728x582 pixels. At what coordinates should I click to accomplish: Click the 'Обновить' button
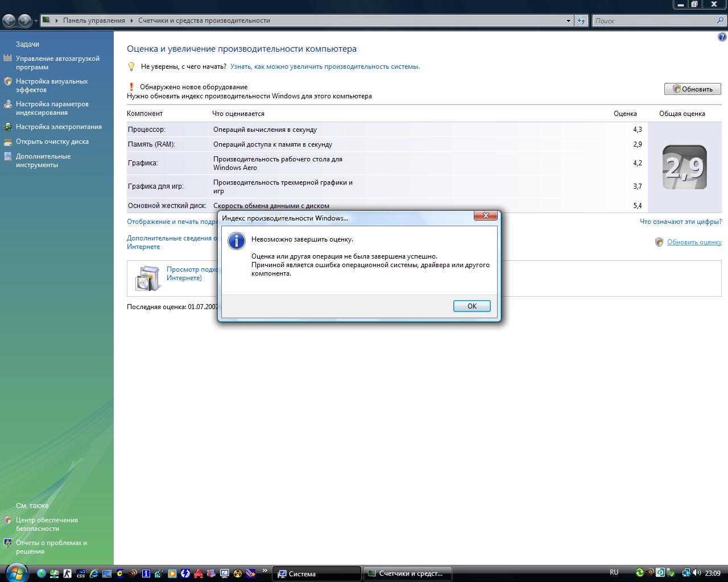click(x=692, y=89)
